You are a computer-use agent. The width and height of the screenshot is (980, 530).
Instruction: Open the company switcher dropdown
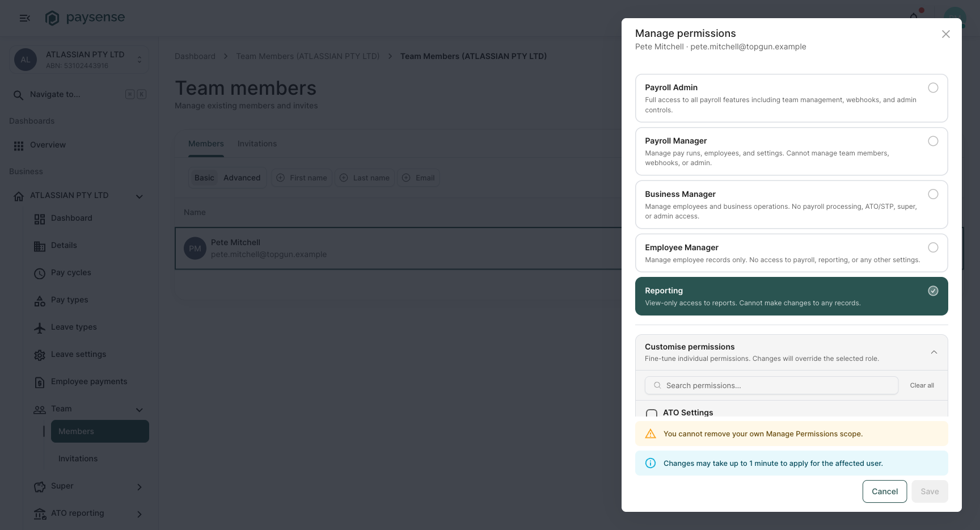140,60
